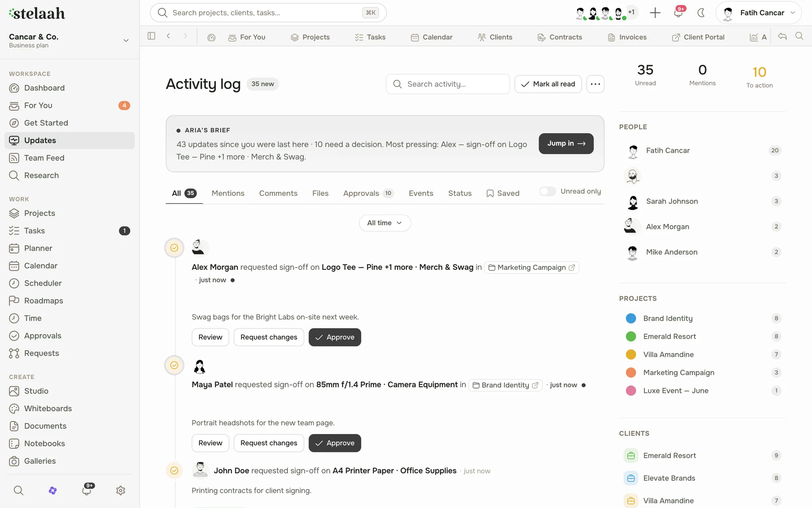Viewport: 812px width, 508px height.
Task: Open the Status activity tab
Action: coord(460,193)
